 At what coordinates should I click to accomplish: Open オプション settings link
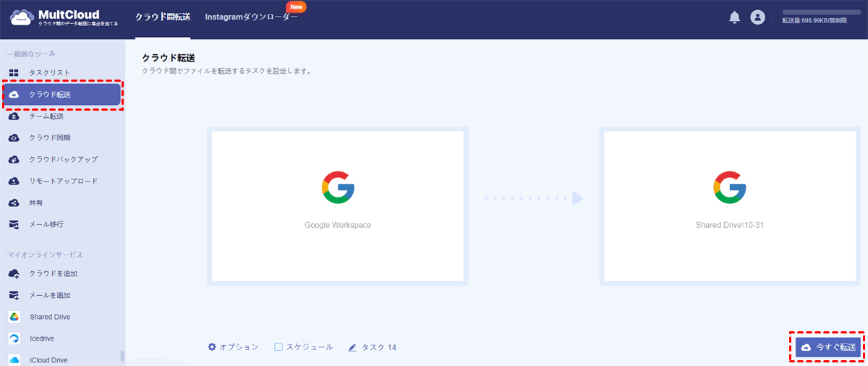(x=239, y=347)
